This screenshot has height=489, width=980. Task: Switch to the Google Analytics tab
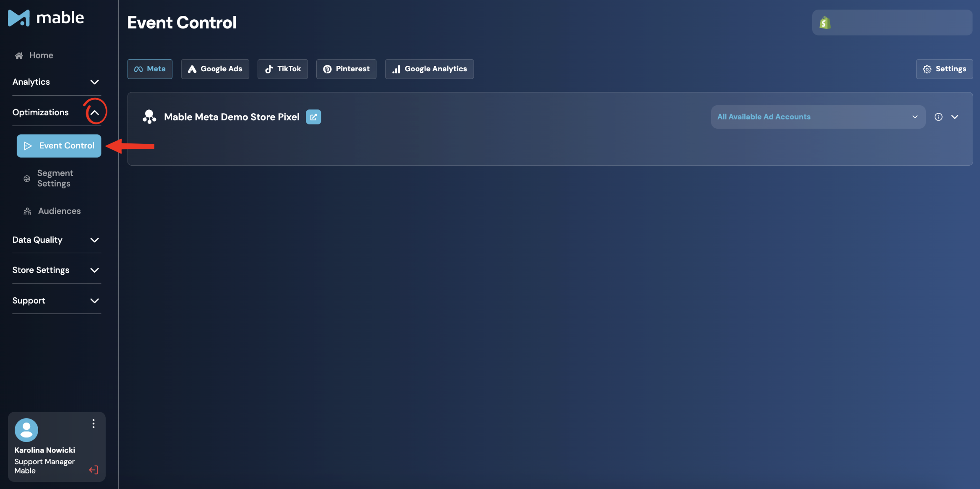click(429, 69)
